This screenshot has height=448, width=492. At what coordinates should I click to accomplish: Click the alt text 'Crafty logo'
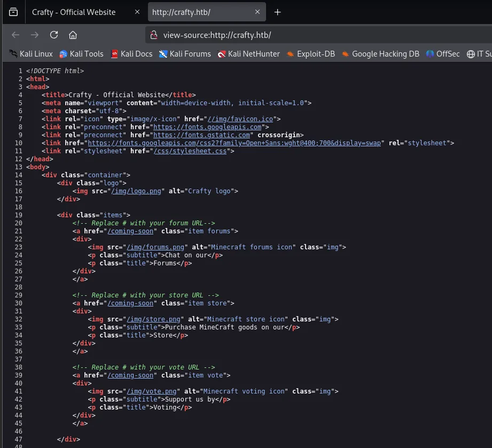[209, 191]
